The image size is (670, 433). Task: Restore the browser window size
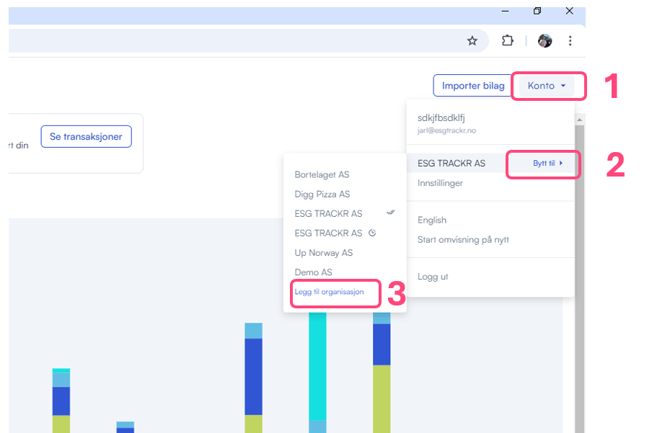537,11
